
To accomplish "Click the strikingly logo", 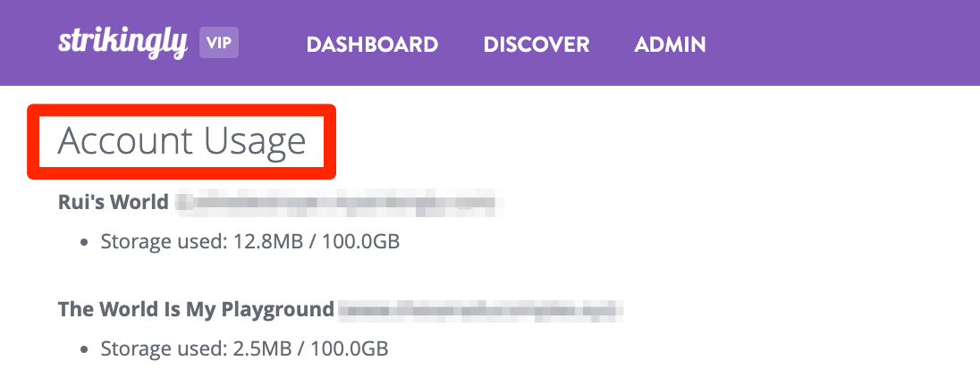I will click(x=123, y=43).
